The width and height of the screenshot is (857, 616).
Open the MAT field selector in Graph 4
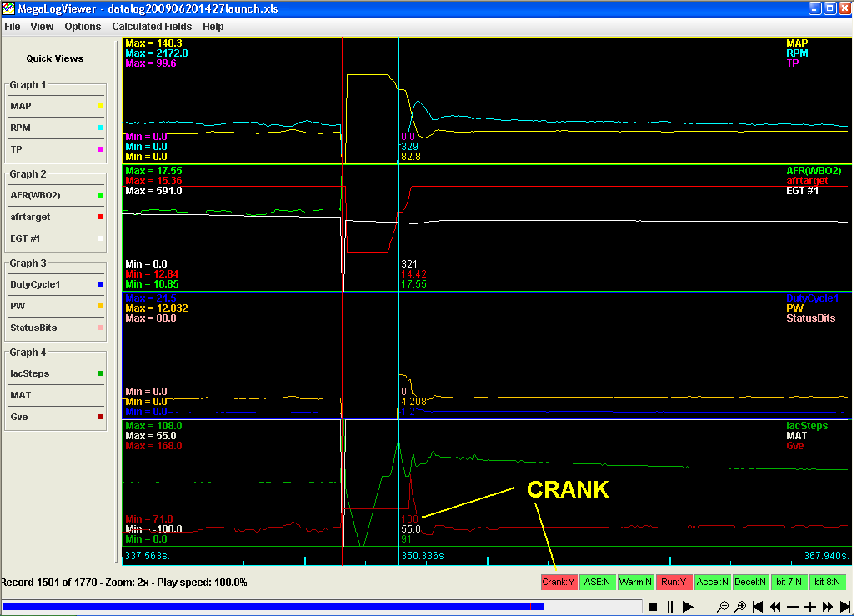[57, 394]
